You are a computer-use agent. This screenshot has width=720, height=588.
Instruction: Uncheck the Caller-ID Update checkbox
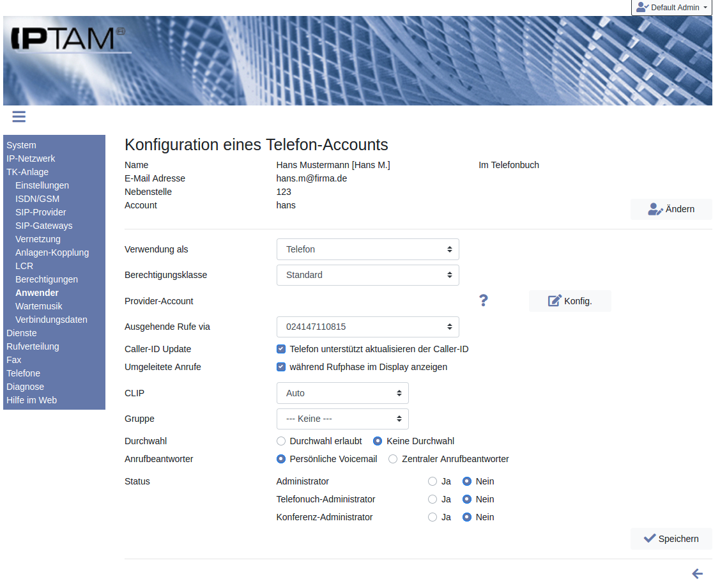(281, 349)
